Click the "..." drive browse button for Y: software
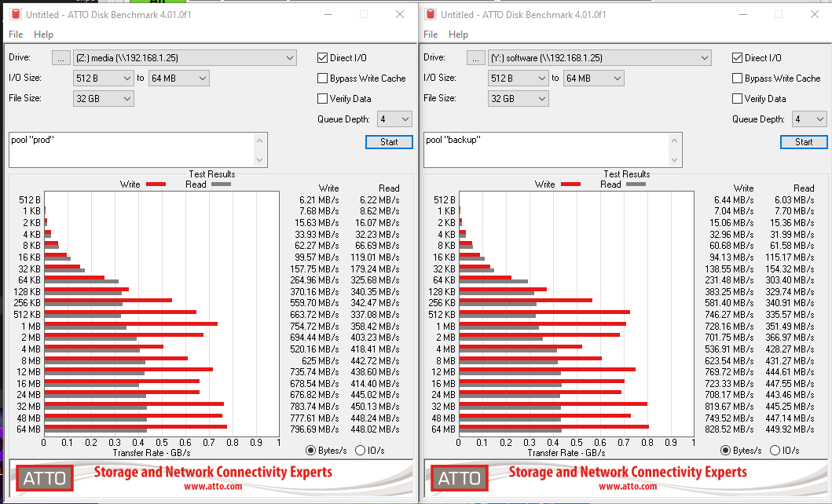The height and width of the screenshot is (504, 832). (476, 58)
